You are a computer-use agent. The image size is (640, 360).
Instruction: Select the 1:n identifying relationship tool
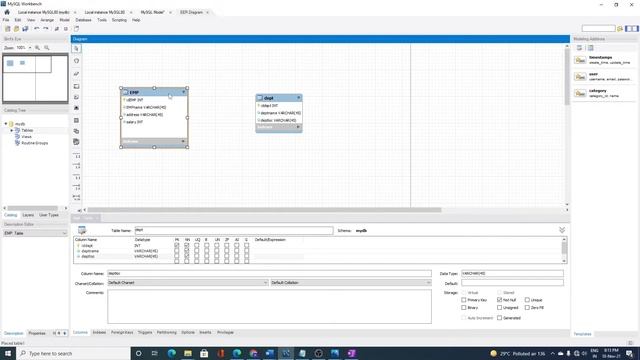tap(76, 187)
